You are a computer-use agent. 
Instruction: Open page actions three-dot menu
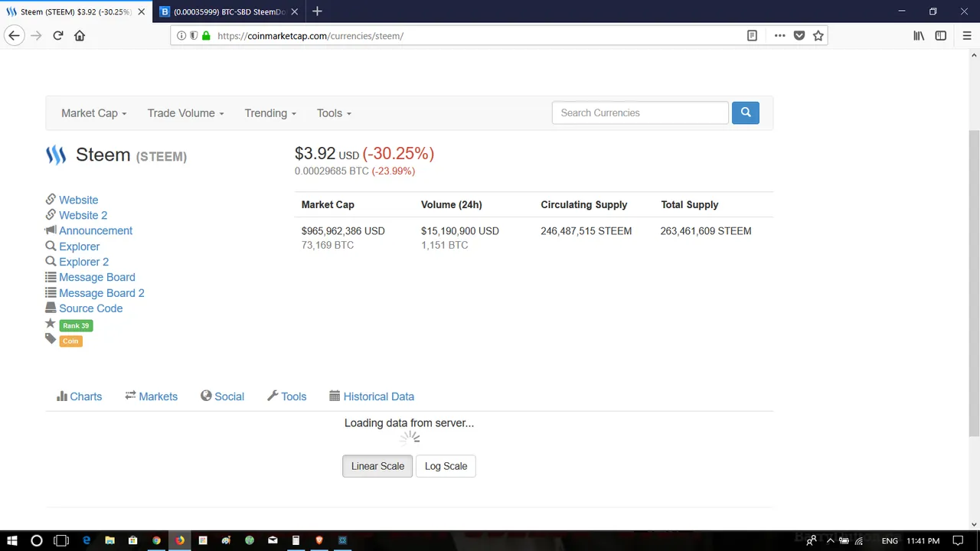click(x=779, y=35)
